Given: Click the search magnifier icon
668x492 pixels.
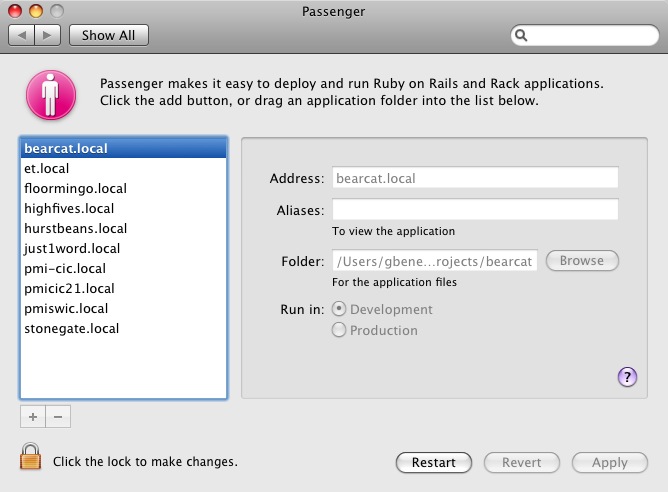Looking at the screenshot, I should 521,35.
